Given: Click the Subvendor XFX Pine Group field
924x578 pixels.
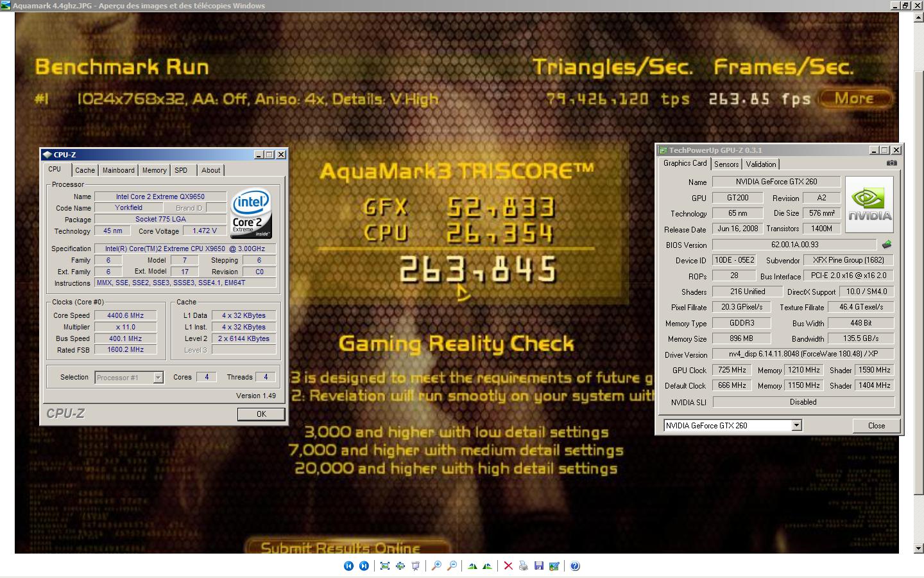Looking at the screenshot, I should (848, 260).
